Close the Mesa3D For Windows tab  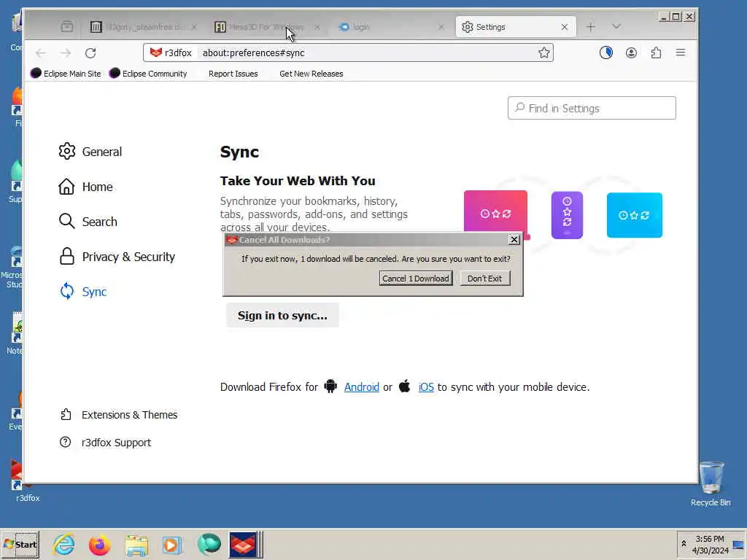click(x=317, y=27)
